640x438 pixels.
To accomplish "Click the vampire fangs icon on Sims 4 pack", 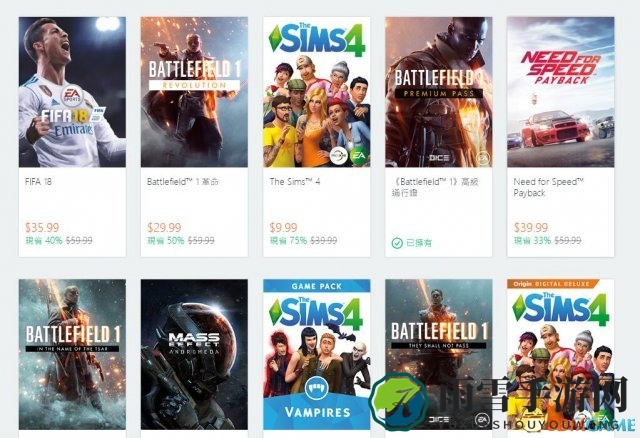I will click(317, 388).
